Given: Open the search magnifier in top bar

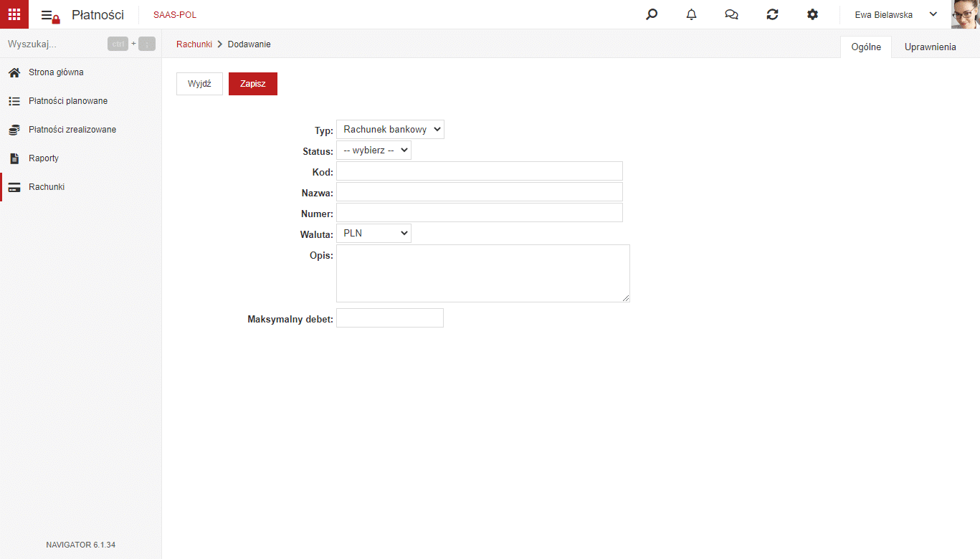Looking at the screenshot, I should (x=652, y=14).
